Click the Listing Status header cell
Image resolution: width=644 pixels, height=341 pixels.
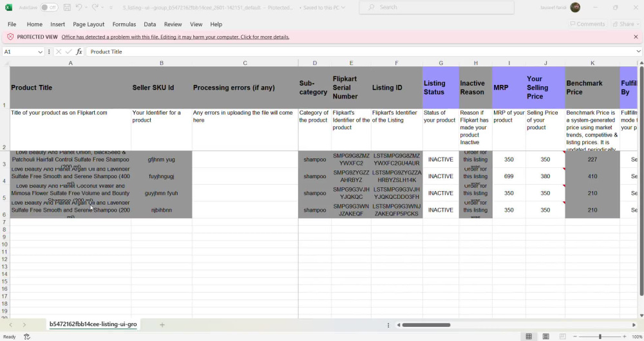(x=440, y=88)
